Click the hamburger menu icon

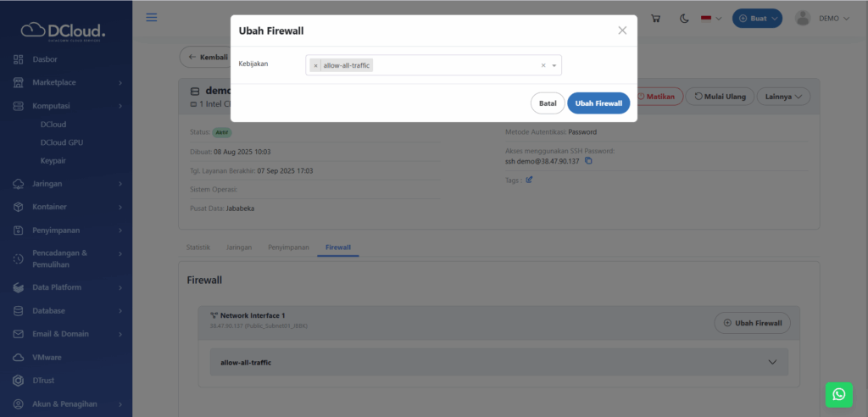[152, 18]
